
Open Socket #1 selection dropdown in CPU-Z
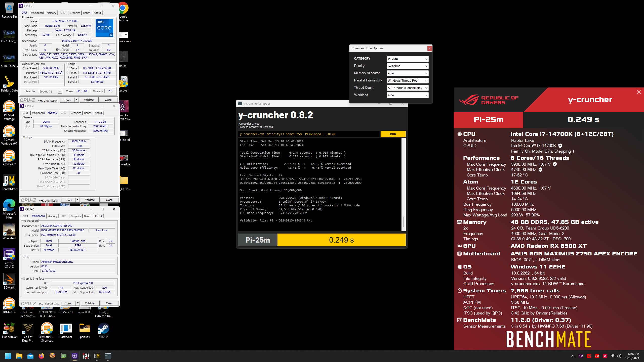tap(50, 91)
